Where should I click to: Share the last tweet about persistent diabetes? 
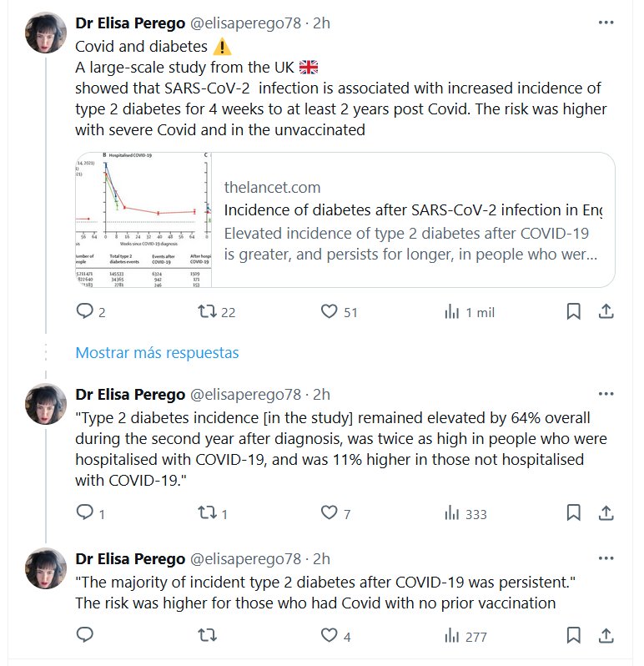point(606,636)
